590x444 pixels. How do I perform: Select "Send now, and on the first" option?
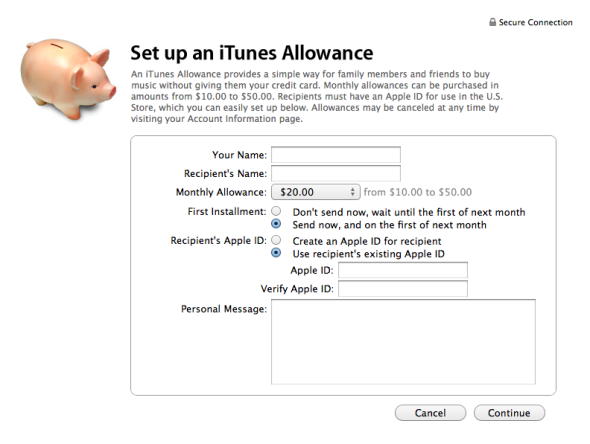(x=276, y=224)
